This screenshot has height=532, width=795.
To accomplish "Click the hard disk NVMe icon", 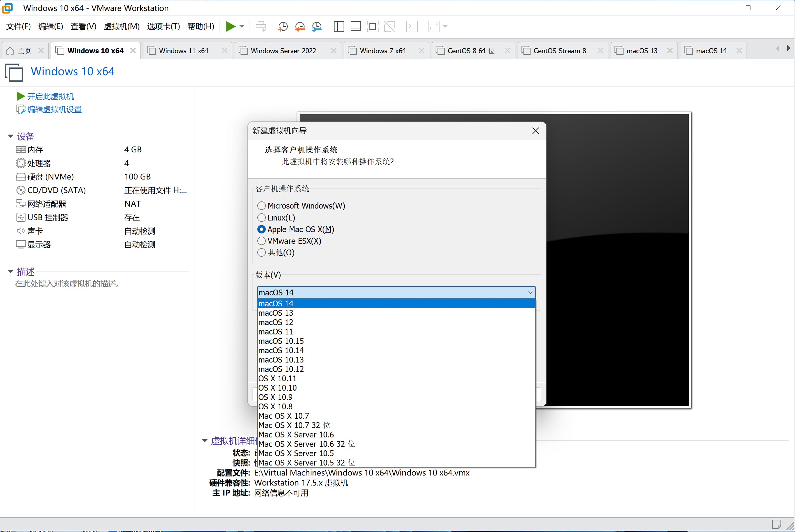I will (21, 177).
